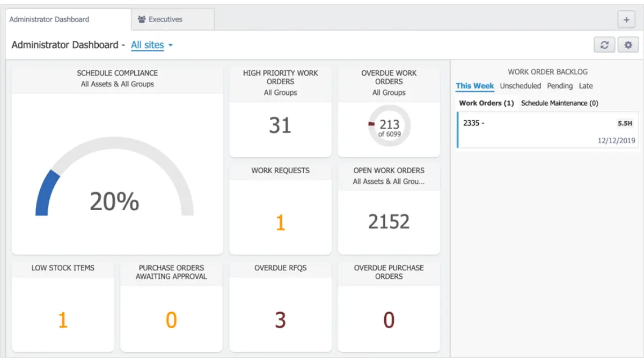Click the Schedule Compliance gauge

pos(116,177)
